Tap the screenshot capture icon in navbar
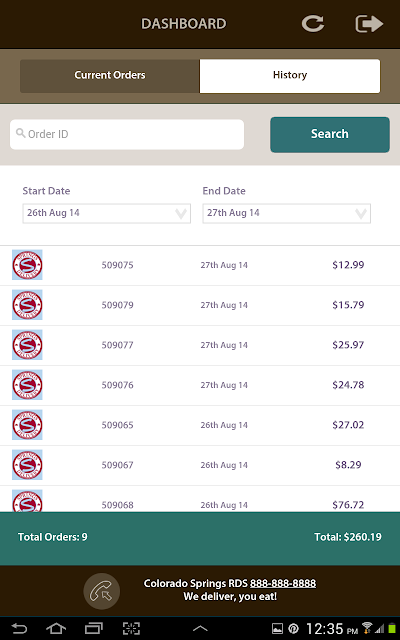This screenshot has width=400, height=640. click(x=131, y=629)
